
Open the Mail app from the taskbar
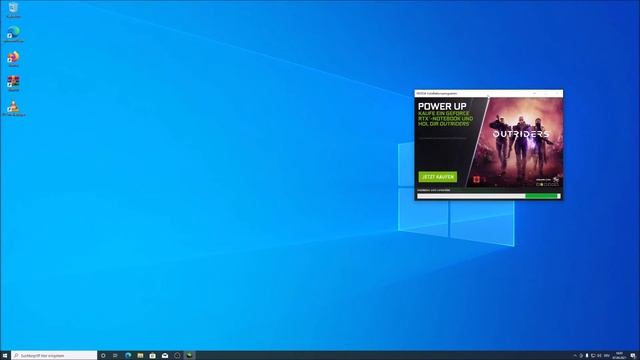(x=164, y=356)
